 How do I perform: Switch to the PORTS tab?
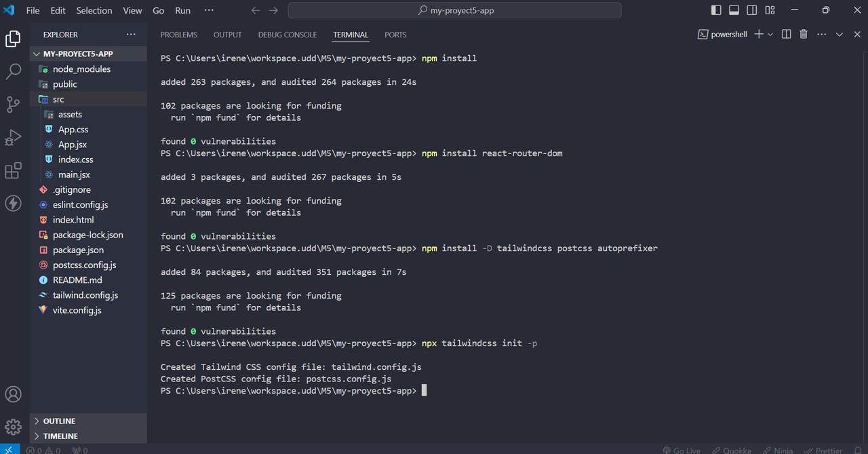pos(395,35)
